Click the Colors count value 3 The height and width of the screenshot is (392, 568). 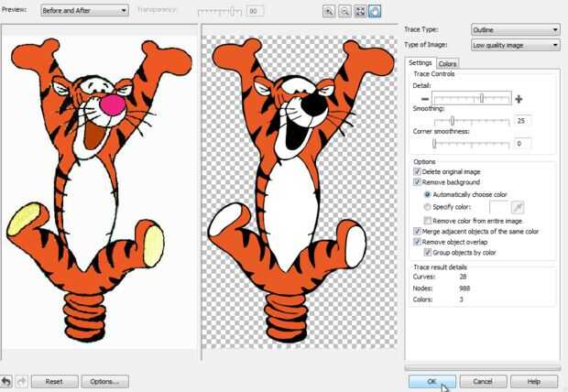(x=461, y=299)
